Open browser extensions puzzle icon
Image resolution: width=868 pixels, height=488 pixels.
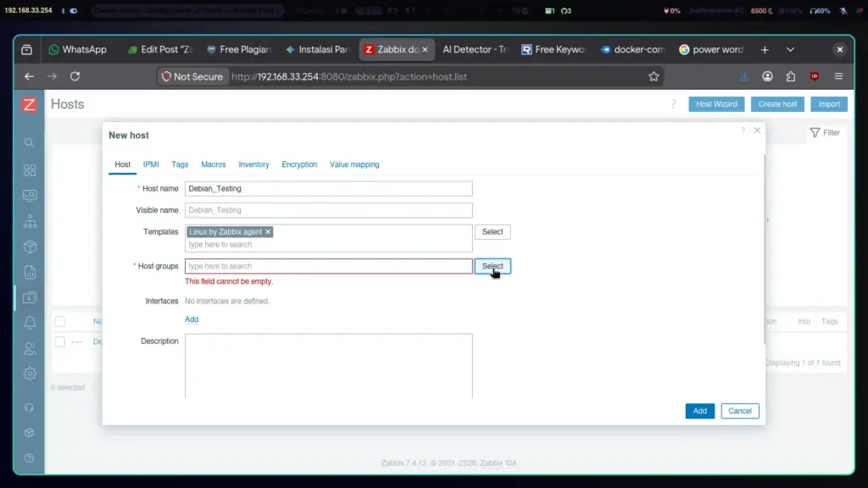click(791, 76)
